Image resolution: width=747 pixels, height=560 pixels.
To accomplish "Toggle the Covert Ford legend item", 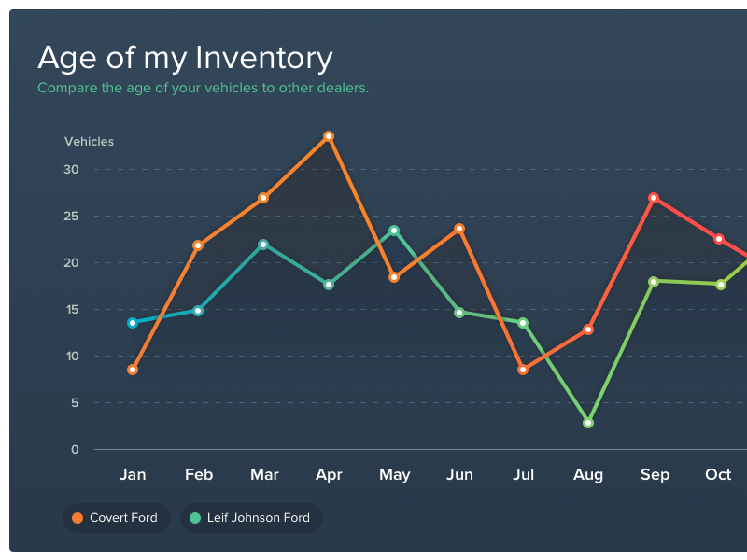I will pos(117,518).
